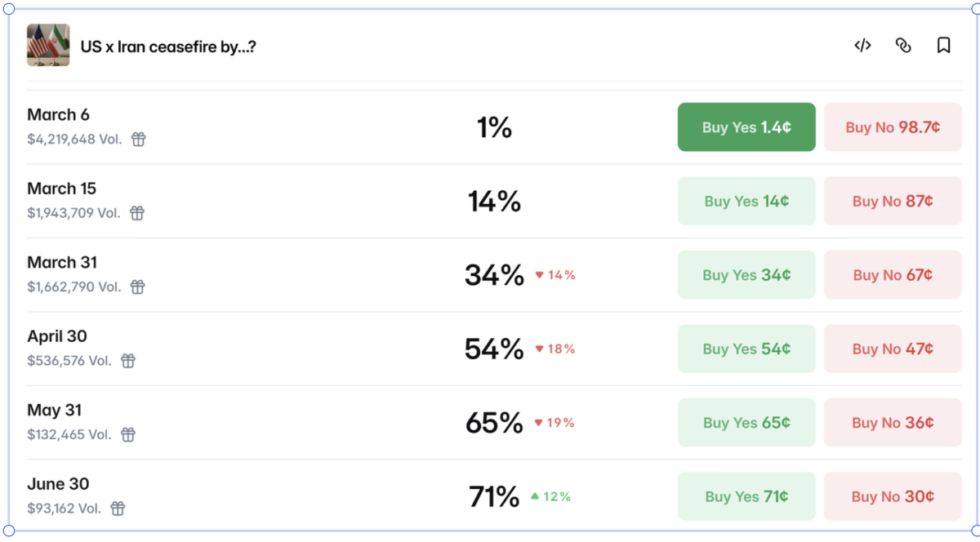
Task: Click the June 30 rewards gift icon
Action: coord(118,509)
